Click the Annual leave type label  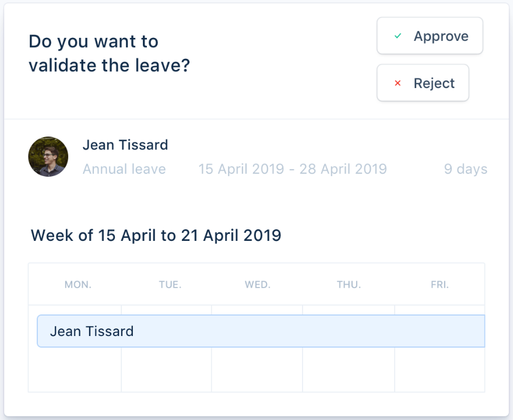click(124, 169)
